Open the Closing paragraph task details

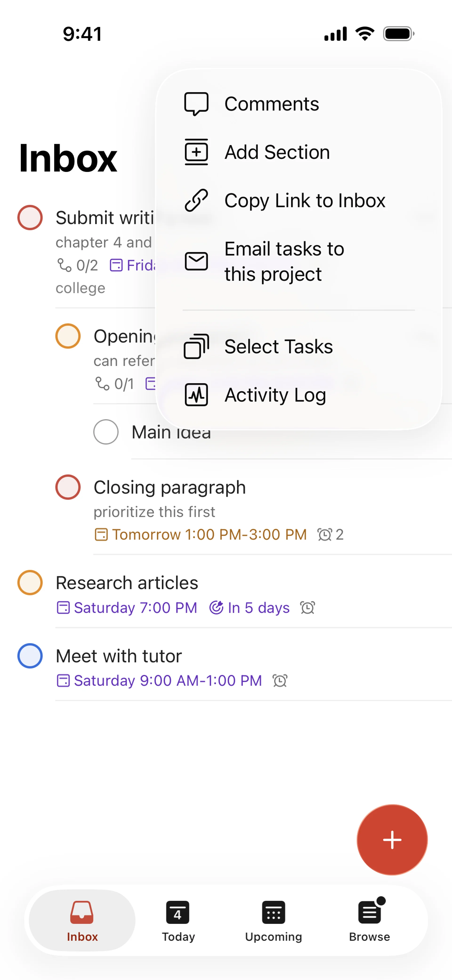pos(170,487)
